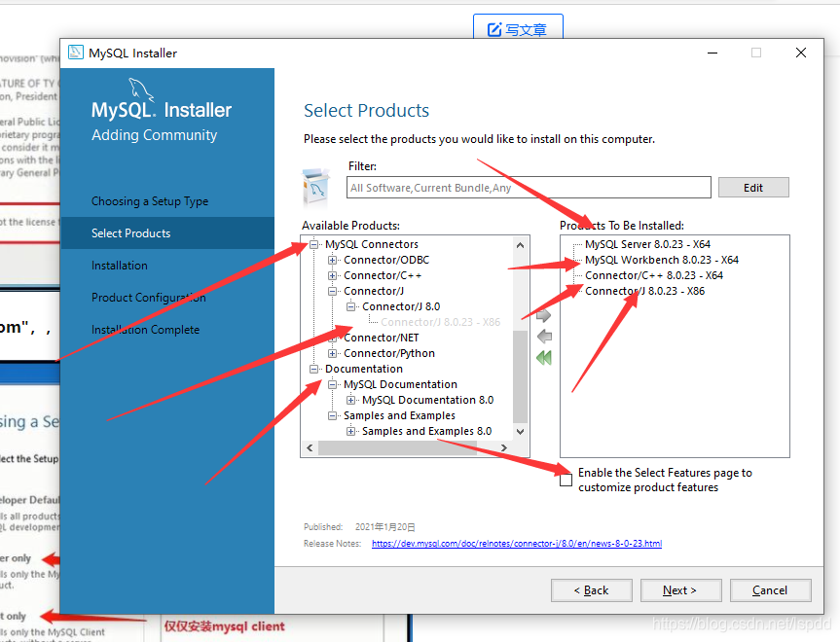Select MySQL Workbench 8.0.23 - X64
The image size is (840, 642).
click(x=662, y=260)
